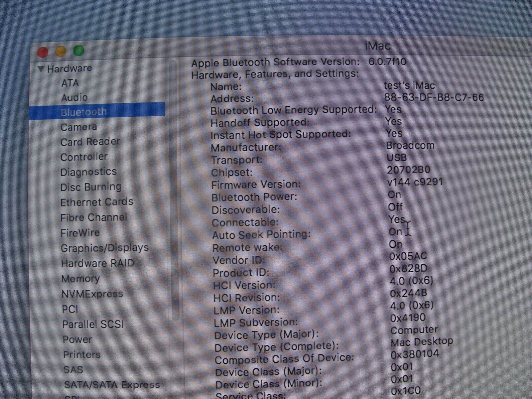The image size is (532, 399).
Task: Click the yellow minimize window button
Action: [61, 52]
